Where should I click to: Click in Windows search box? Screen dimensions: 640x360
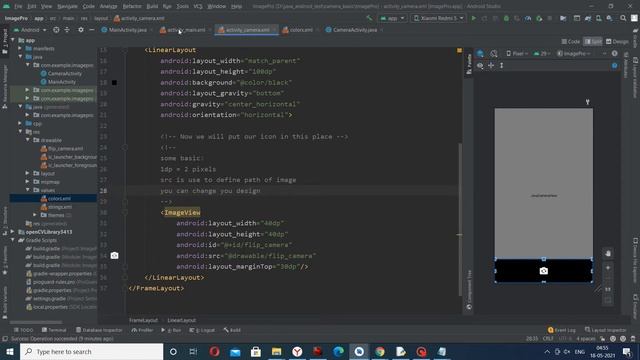click(91, 351)
